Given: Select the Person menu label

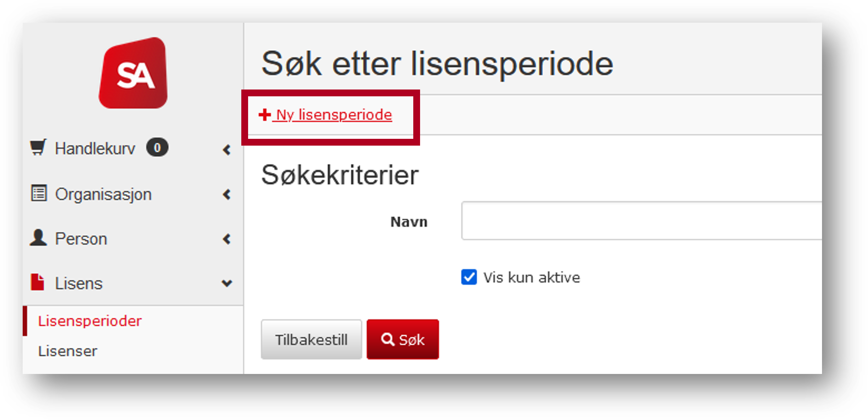Looking at the screenshot, I should click(x=81, y=239).
